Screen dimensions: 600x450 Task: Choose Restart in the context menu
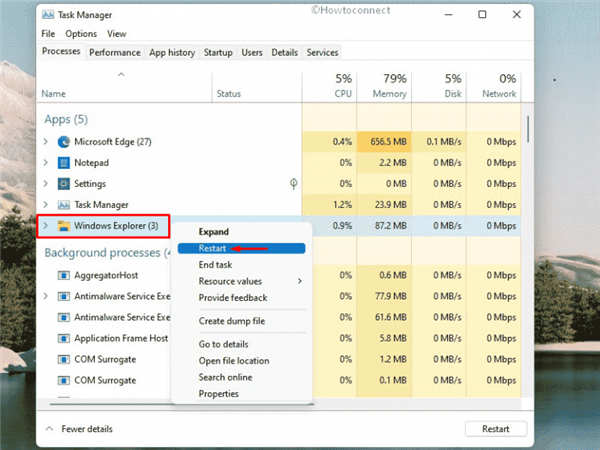tap(241, 248)
